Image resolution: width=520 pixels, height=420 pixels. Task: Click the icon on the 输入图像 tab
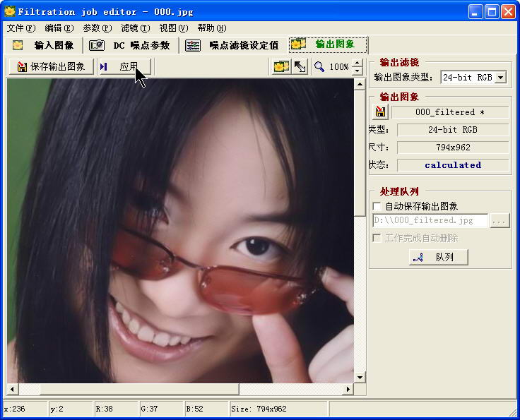(18, 45)
